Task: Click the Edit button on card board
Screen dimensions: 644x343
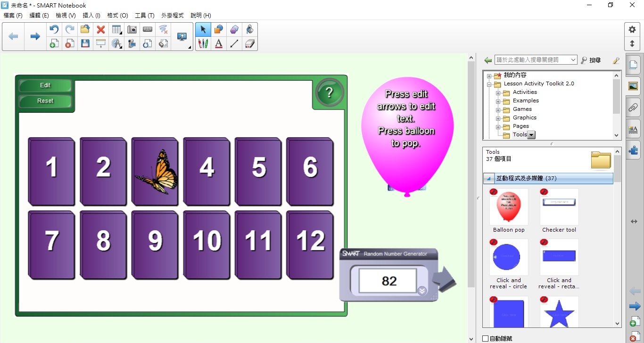Action: pos(45,85)
